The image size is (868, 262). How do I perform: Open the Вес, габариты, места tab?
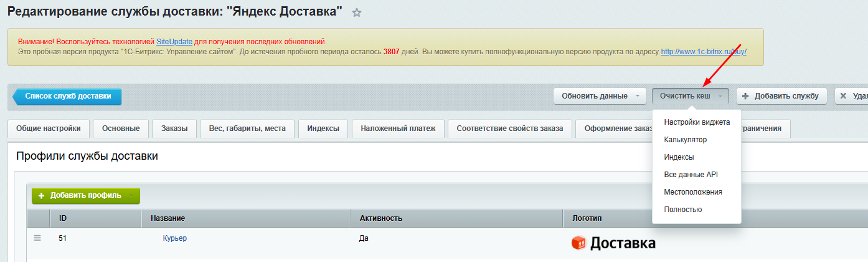click(x=247, y=129)
